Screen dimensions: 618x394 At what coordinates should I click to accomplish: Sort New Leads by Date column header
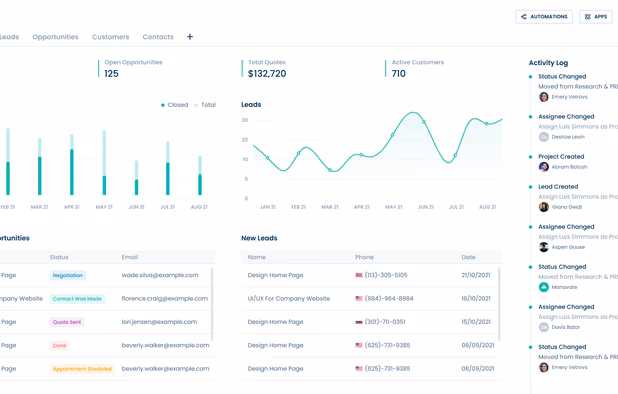click(x=469, y=257)
